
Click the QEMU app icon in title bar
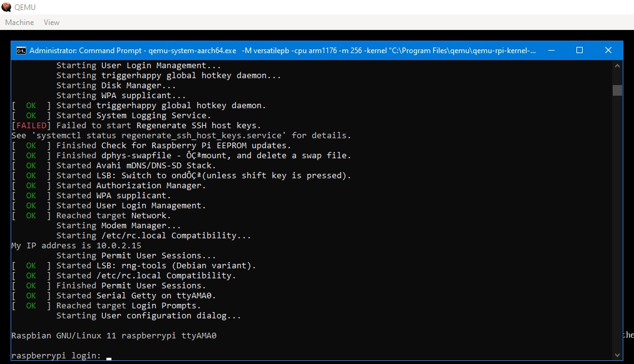pyautogui.click(x=6, y=7)
